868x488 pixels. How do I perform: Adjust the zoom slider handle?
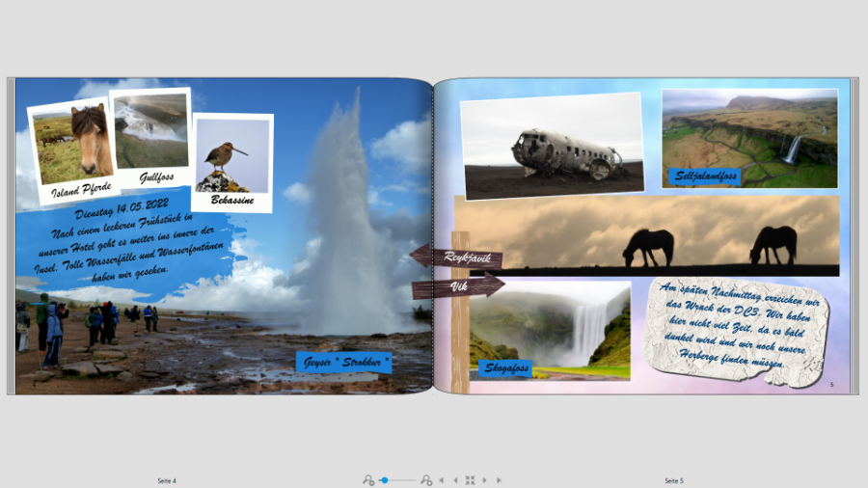(384, 480)
